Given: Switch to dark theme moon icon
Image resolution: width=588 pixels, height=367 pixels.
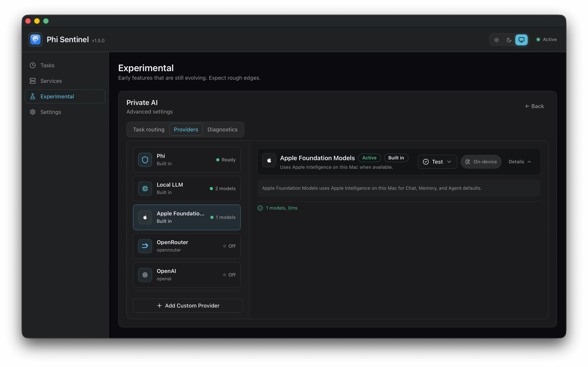Looking at the screenshot, I should (x=509, y=40).
